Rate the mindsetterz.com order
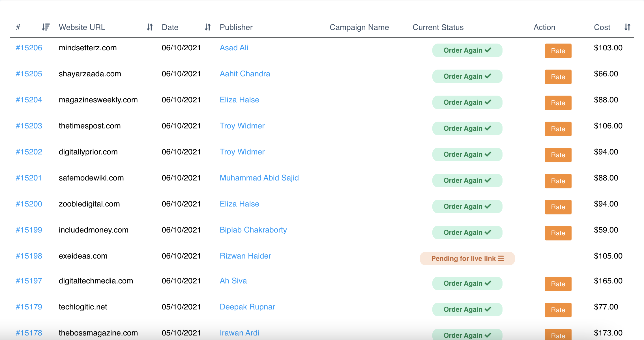Screen dimensions: 644x340 click(558, 51)
